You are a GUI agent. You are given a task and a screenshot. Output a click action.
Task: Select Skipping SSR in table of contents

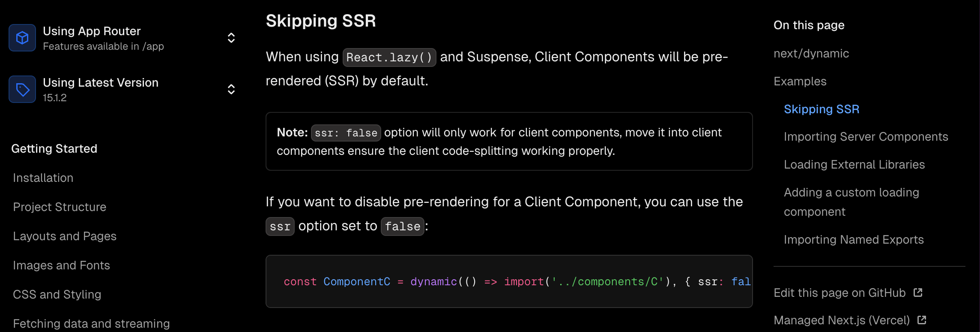tap(821, 109)
